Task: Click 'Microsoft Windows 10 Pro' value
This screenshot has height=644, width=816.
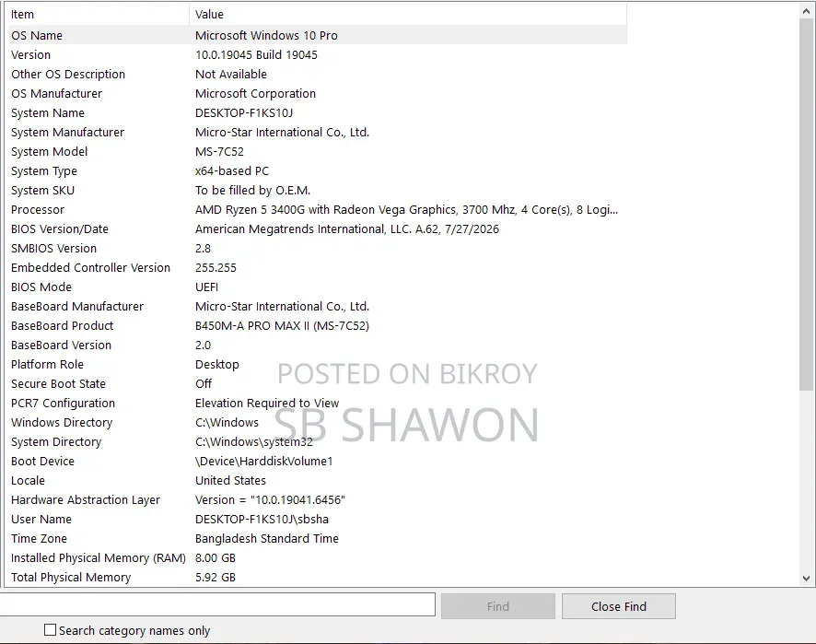Action: coord(266,35)
